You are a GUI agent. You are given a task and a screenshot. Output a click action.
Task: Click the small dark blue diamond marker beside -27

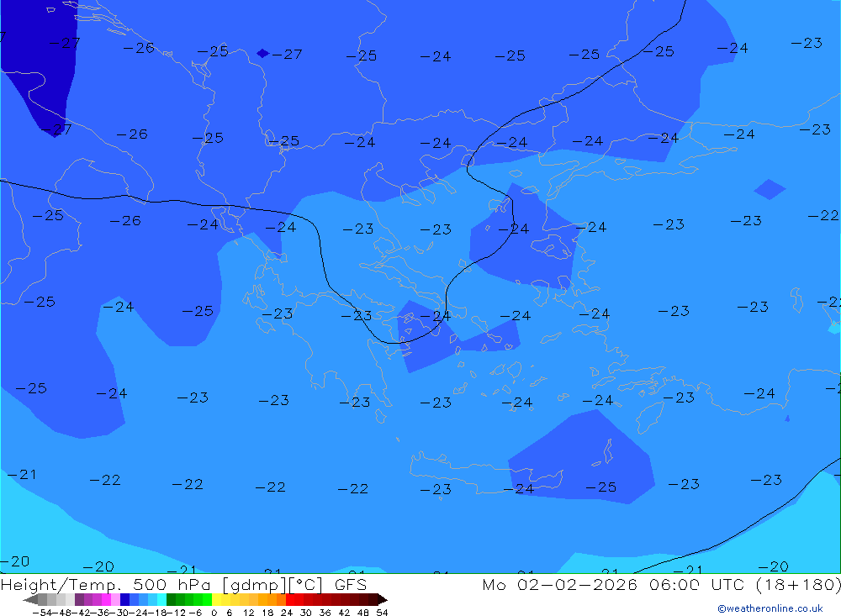pyautogui.click(x=262, y=53)
